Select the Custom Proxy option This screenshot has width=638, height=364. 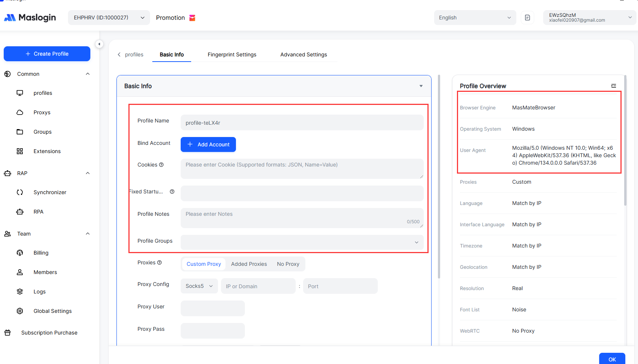(x=203, y=264)
